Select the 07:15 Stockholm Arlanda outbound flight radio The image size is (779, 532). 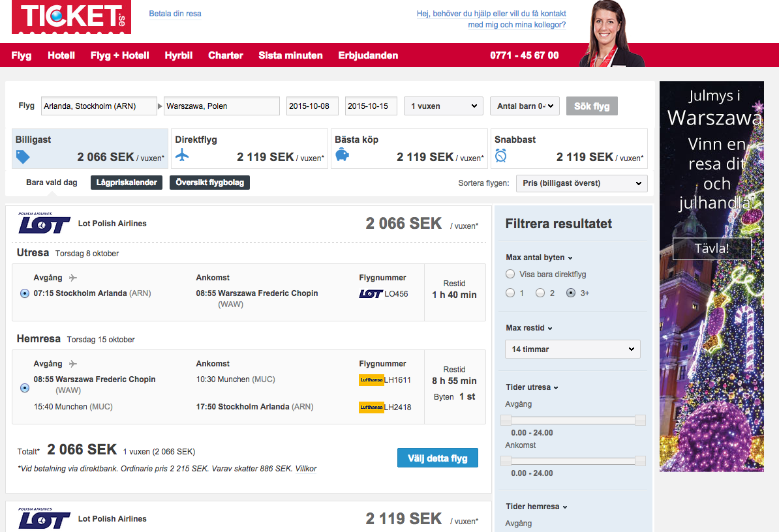(x=24, y=293)
